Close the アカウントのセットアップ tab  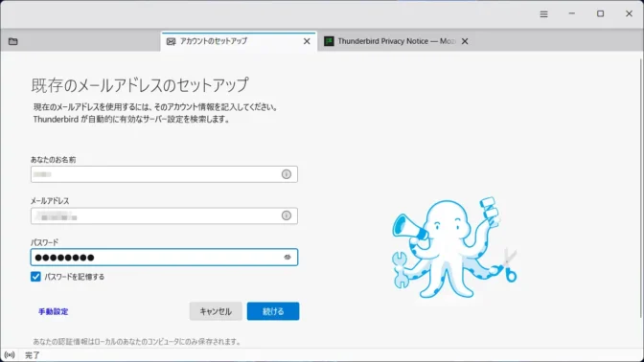pyautogui.click(x=307, y=41)
